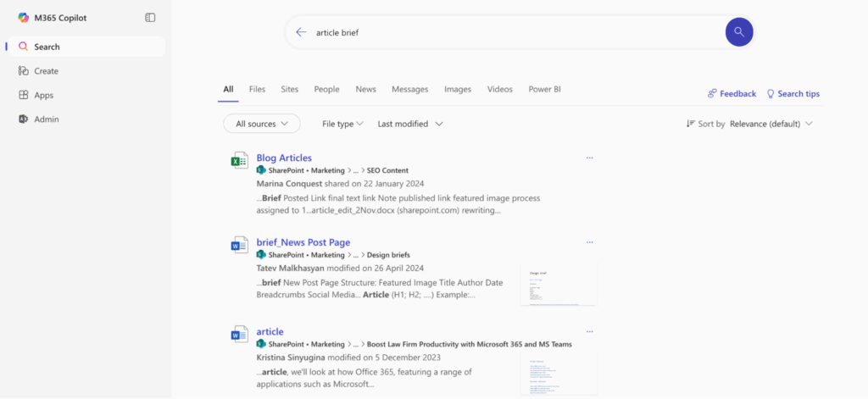Switch to the People tab

(326, 89)
